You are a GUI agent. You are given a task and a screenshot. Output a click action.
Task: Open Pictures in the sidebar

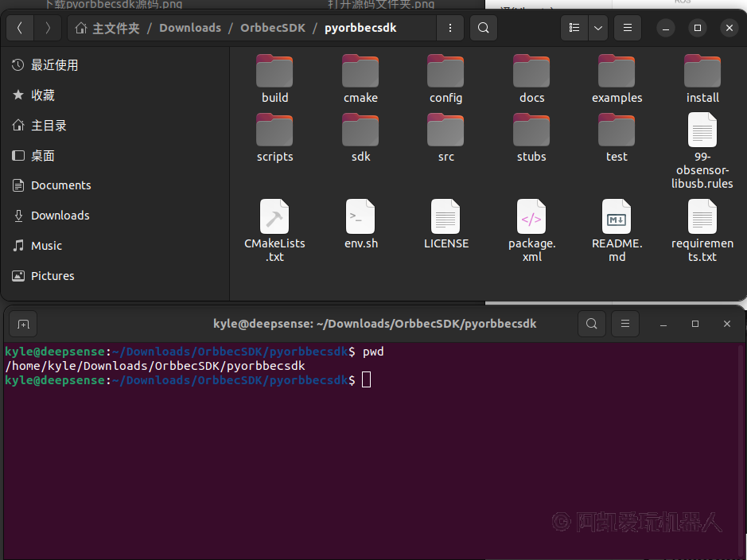coord(115,276)
